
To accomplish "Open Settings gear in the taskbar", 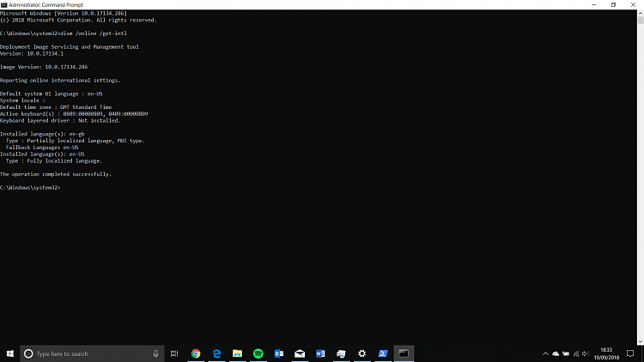I will click(361, 353).
